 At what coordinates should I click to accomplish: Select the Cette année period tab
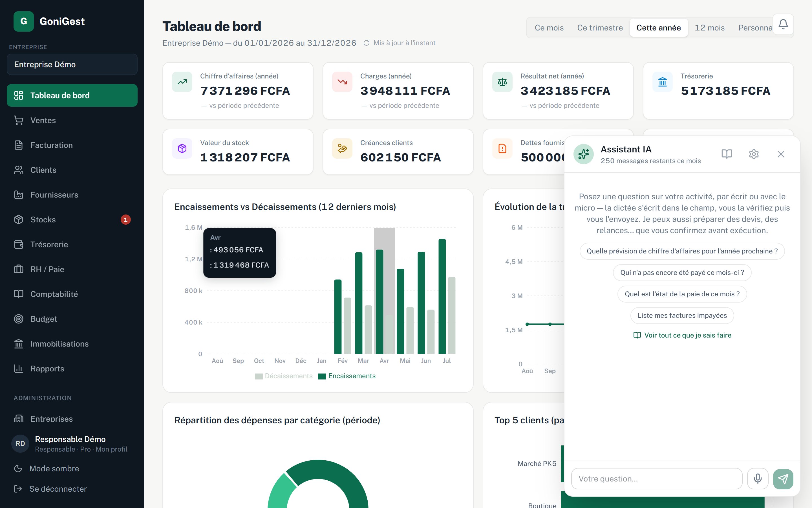coord(659,28)
